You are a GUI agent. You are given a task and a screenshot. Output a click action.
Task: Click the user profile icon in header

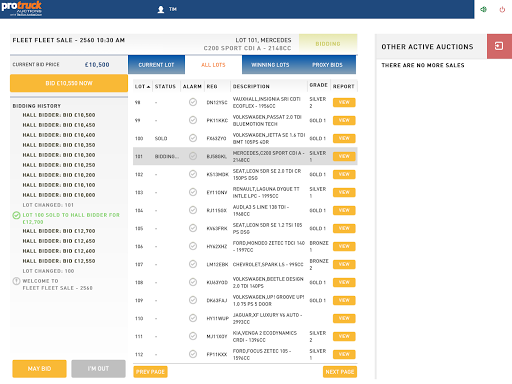[161, 9]
